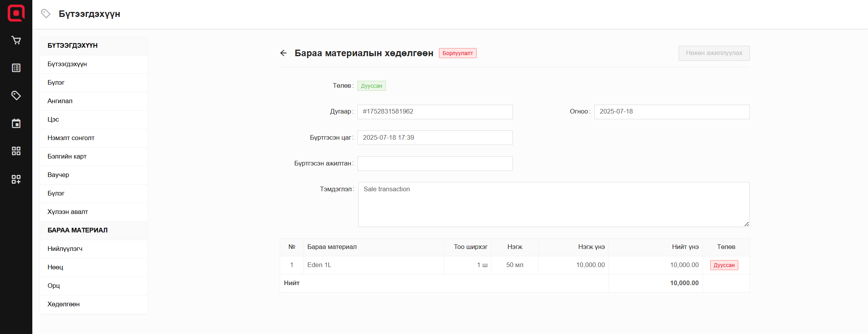Image resolution: width=868 pixels, height=334 pixels.
Task: Click the Тэмдэглэл notes textarea
Action: pos(553,204)
